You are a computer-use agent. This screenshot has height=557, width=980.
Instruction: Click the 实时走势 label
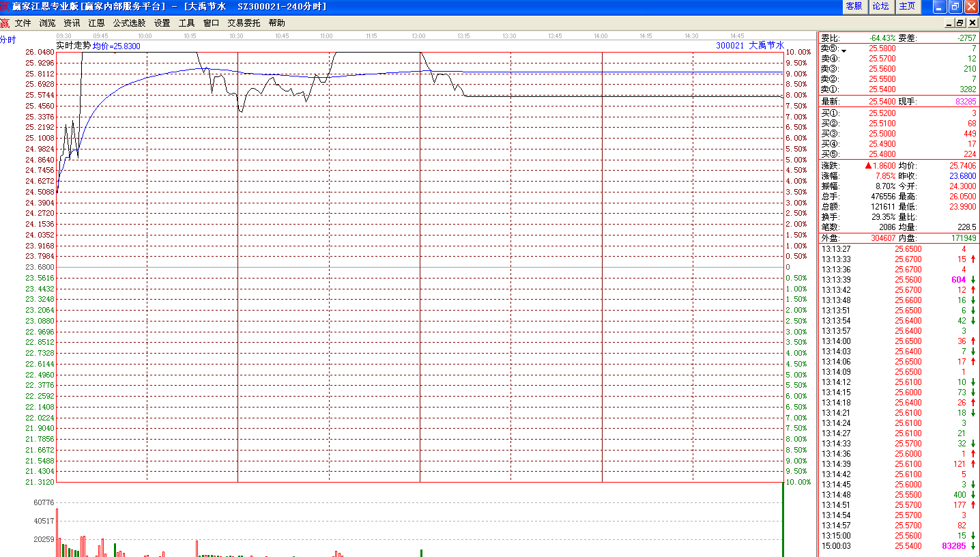tap(74, 45)
